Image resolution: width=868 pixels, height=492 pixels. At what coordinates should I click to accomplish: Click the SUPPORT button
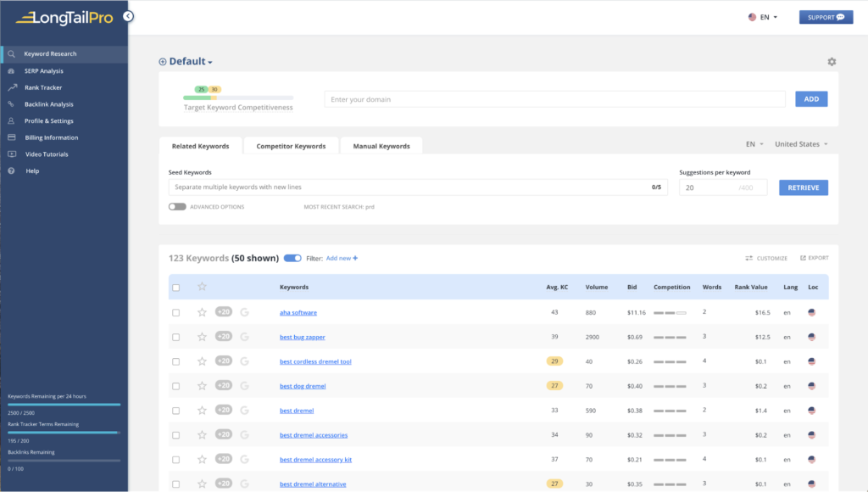pyautogui.click(x=826, y=17)
